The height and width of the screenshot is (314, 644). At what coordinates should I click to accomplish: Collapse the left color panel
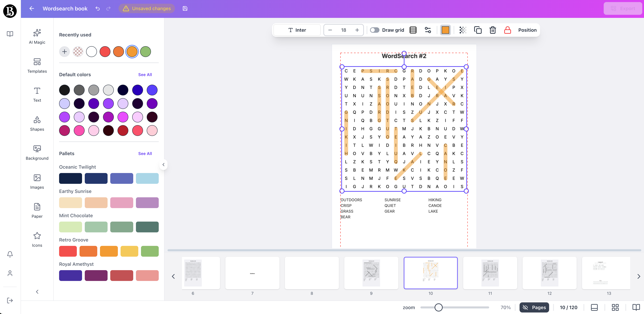pos(163,164)
